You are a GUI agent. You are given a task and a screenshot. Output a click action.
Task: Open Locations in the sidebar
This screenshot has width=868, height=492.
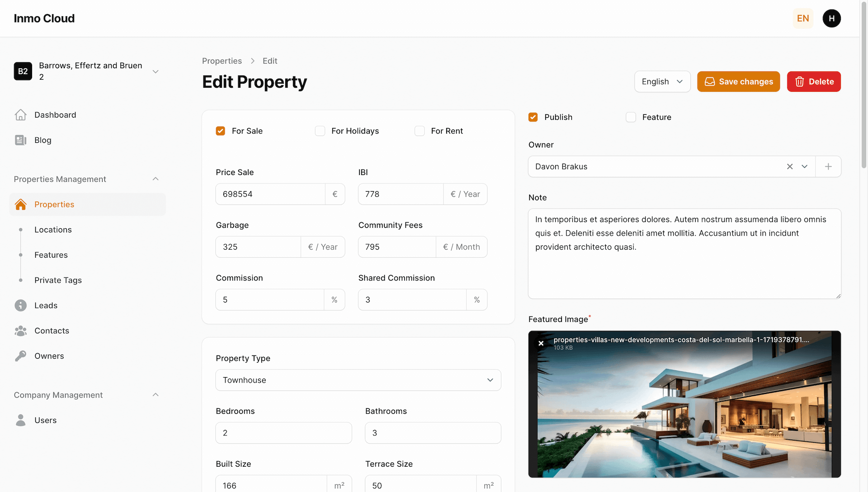pos(53,230)
